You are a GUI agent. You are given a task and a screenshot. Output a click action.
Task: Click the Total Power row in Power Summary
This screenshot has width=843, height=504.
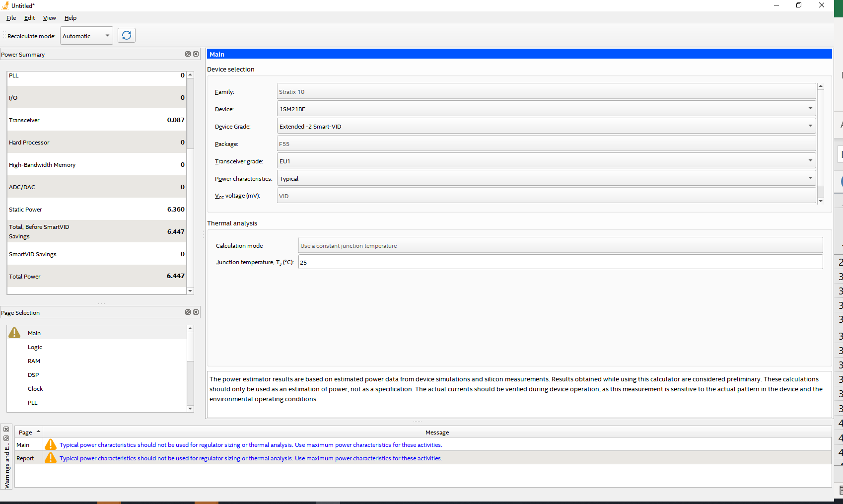97,276
